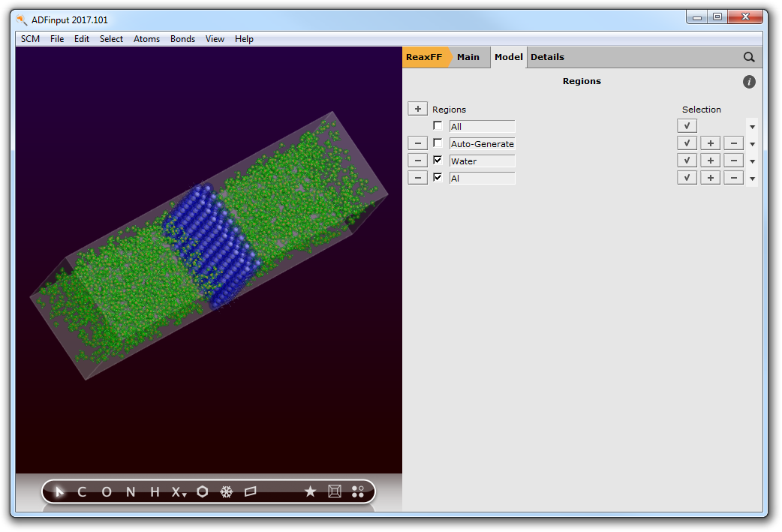The image size is (782, 532).
Task: Open the Help menu
Action: click(x=244, y=39)
